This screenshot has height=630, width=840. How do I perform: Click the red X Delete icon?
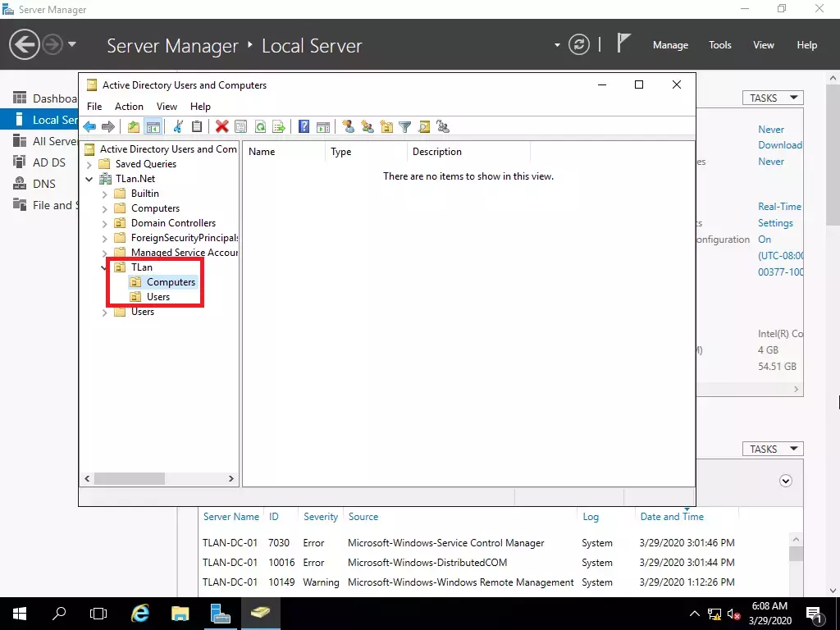221,127
